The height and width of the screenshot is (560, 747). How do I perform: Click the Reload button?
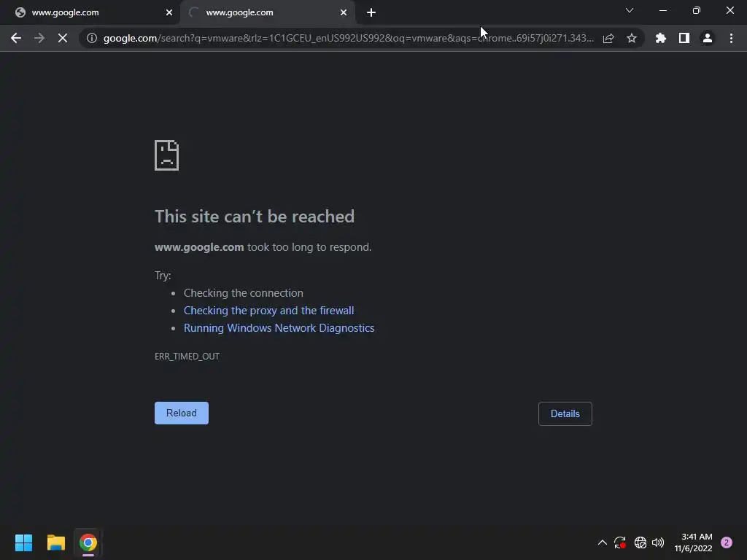pos(182,413)
